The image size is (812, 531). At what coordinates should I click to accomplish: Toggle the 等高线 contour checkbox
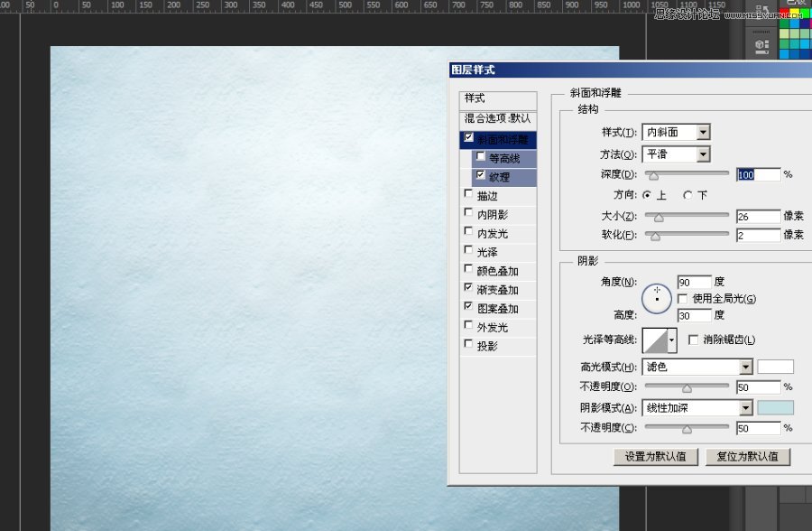pos(480,156)
